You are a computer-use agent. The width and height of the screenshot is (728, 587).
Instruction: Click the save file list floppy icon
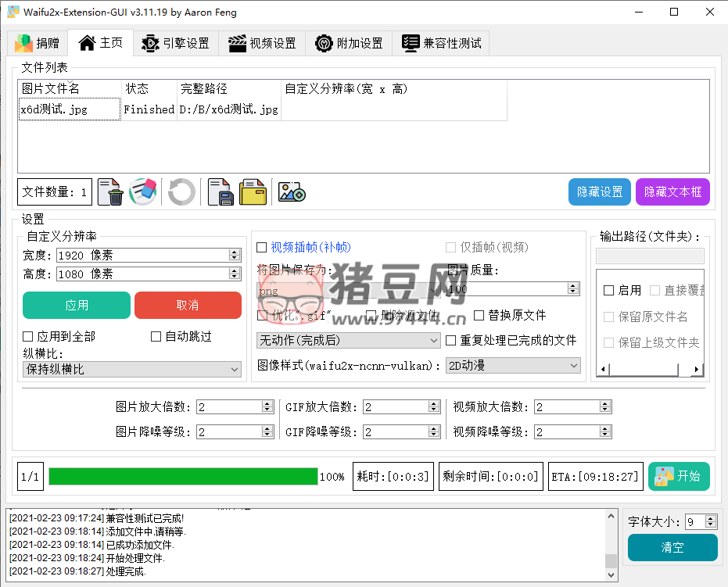(x=221, y=192)
